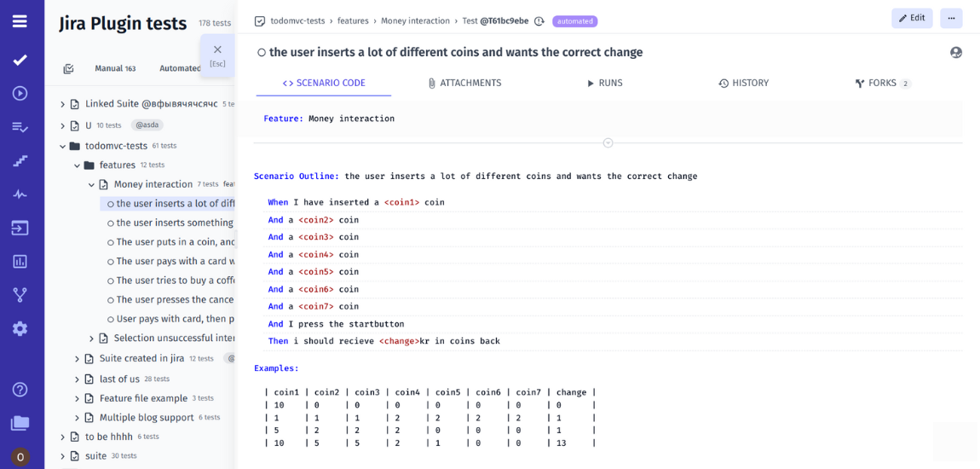Click the Edit button
This screenshot has height=469, width=980.
911,19
